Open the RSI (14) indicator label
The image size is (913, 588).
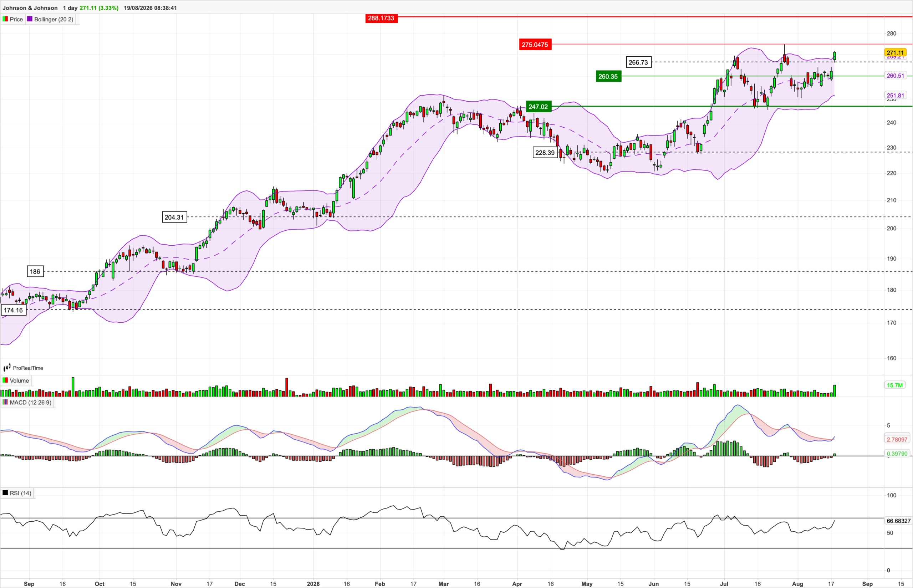tap(21, 493)
